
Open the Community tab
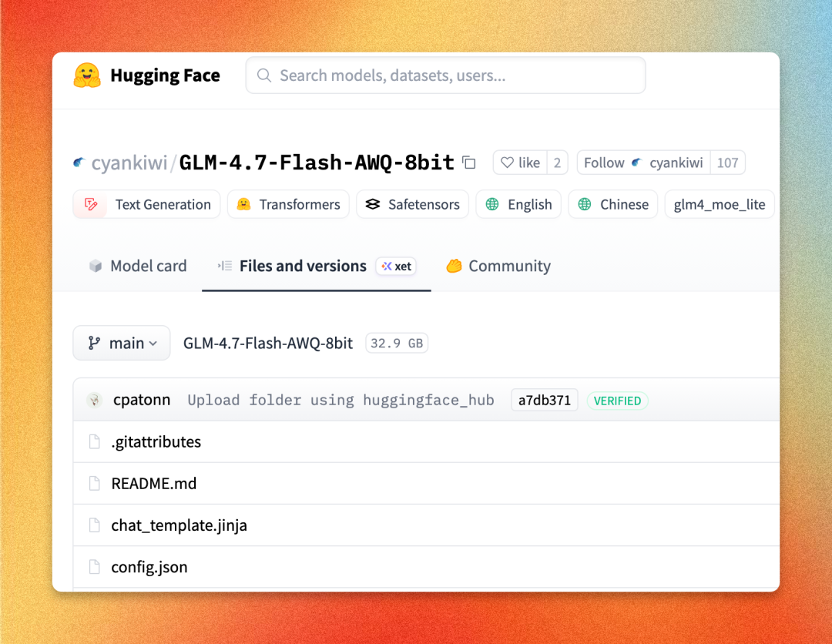[x=498, y=266]
